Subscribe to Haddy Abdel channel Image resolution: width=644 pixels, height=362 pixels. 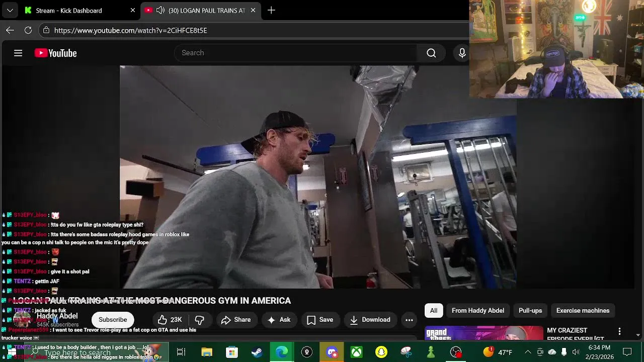coord(113,320)
